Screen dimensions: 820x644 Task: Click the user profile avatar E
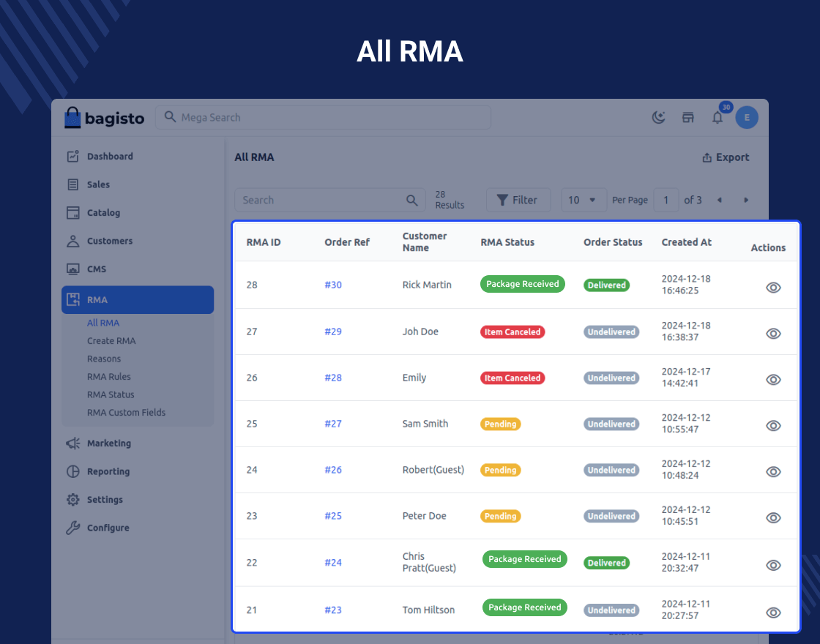(747, 117)
